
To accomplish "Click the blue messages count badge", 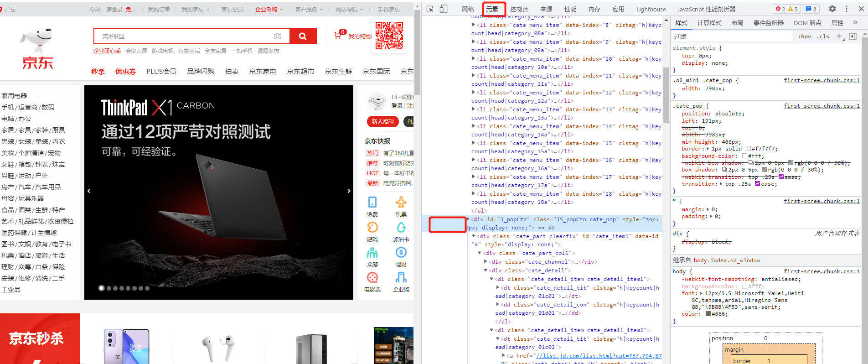I will (811, 9).
